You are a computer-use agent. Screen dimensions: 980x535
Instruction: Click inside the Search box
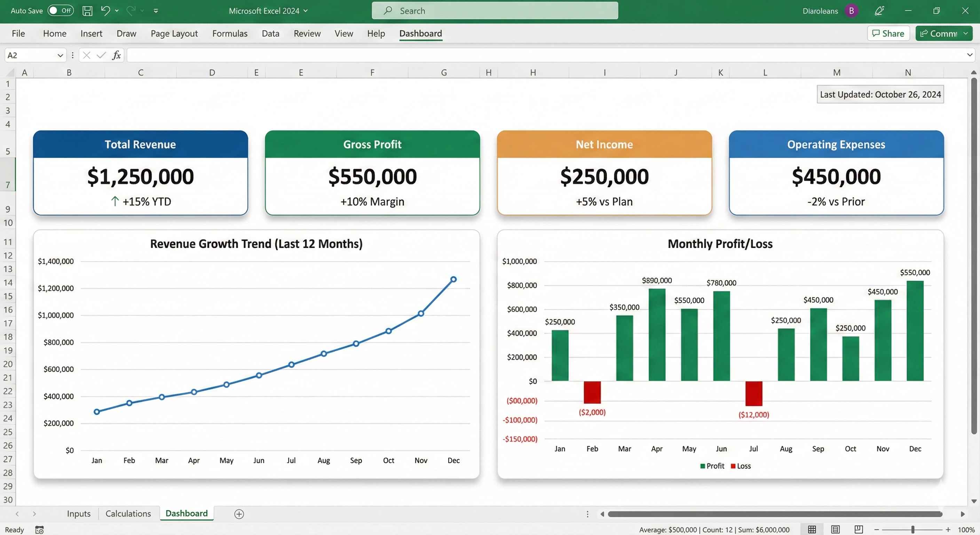pyautogui.click(x=495, y=11)
